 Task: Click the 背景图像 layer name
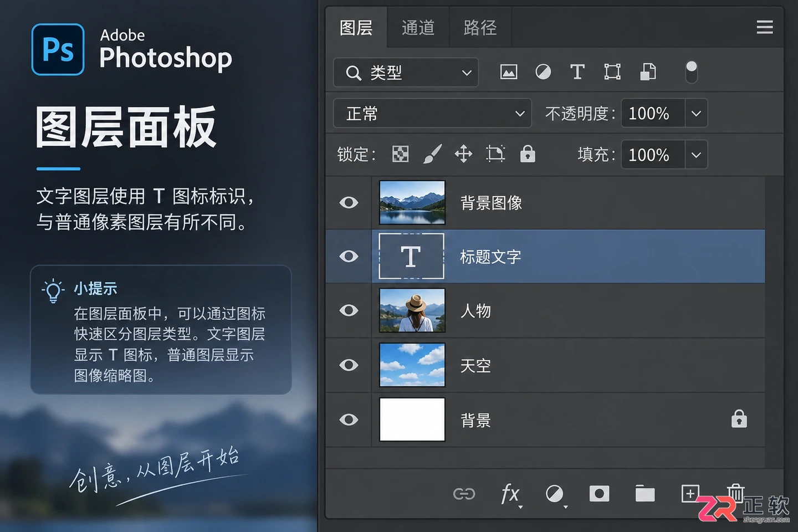point(491,203)
